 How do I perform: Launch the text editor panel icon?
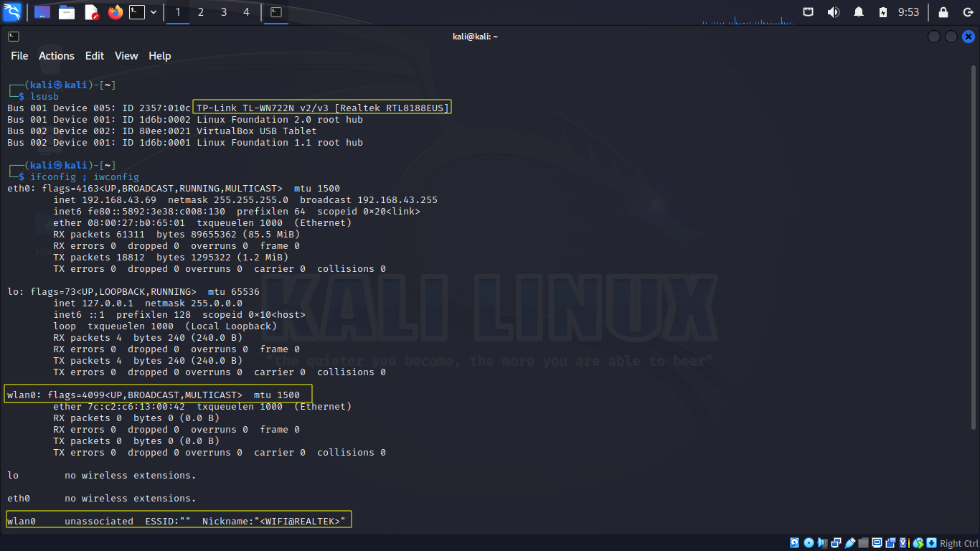[x=91, y=12]
